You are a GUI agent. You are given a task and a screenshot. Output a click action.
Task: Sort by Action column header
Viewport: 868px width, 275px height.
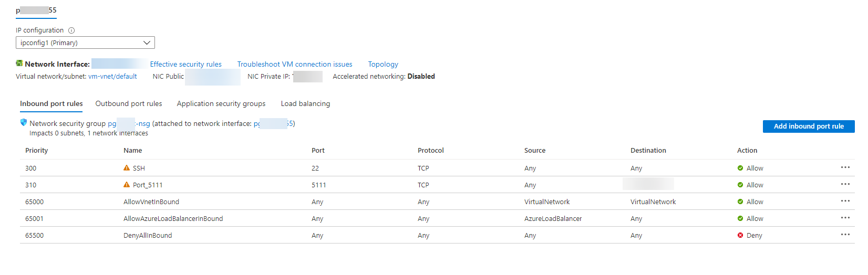click(747, 151)
